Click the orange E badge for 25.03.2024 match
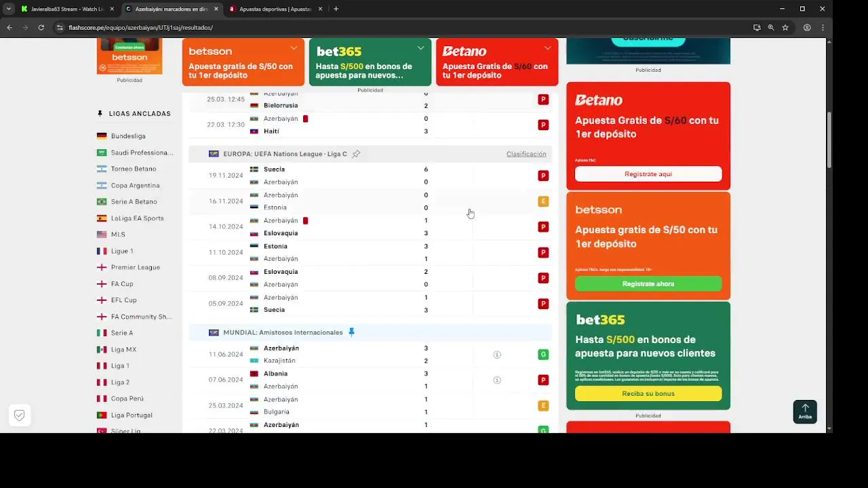Viewport: 868px width, 488px height. 543,406
